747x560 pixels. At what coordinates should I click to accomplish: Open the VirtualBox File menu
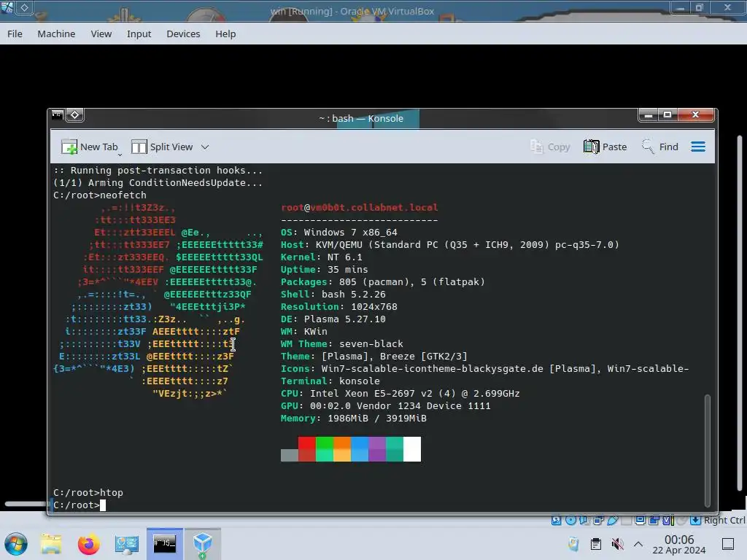(x=15, y=34)
